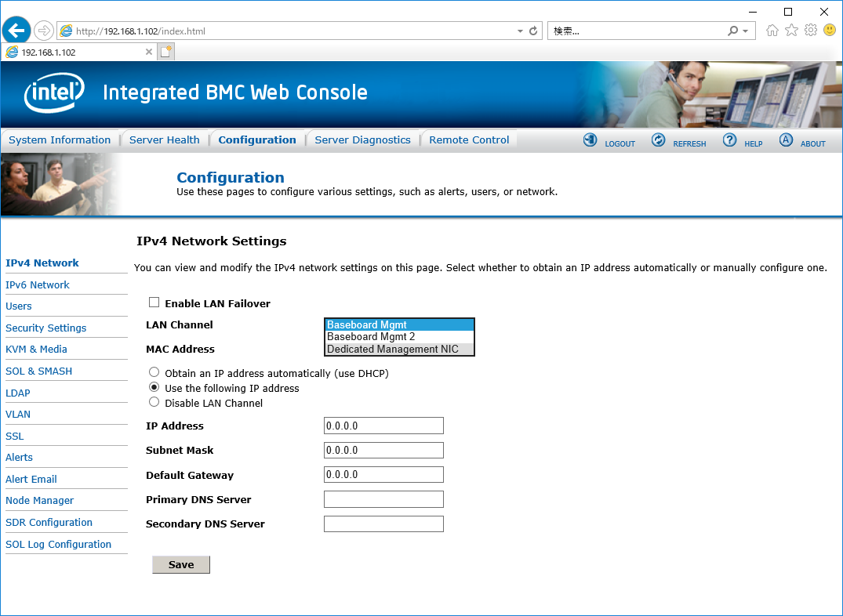This screenshot has height=616, width=843.
Task: Open SOL Log Configuration in the sidebar
Action: (59, 545)
